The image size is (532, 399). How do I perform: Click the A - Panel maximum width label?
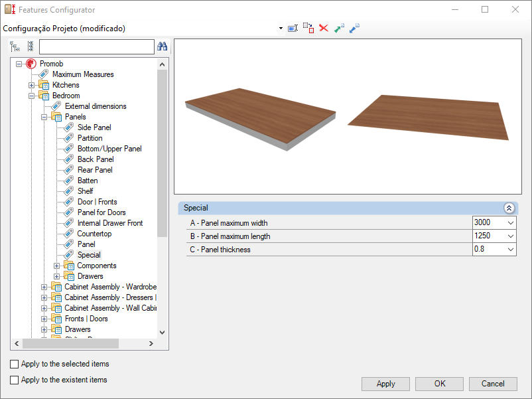click(229, 223)
